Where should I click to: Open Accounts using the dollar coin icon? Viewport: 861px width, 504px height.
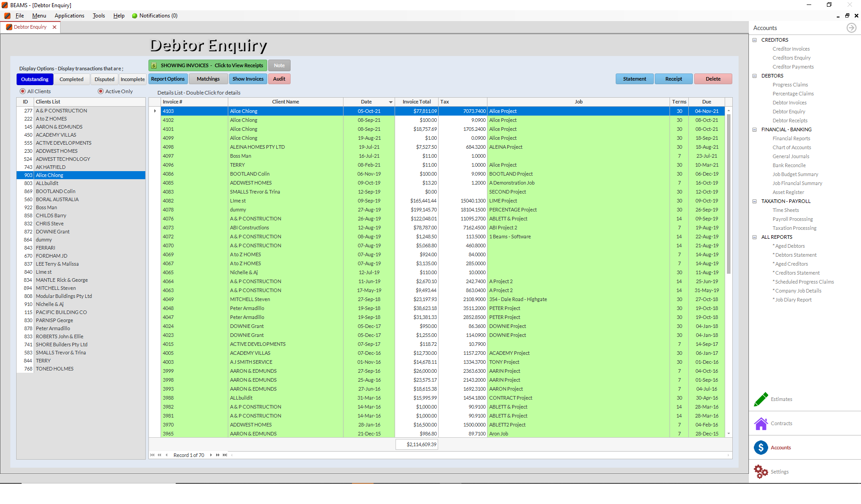(761, 448)
